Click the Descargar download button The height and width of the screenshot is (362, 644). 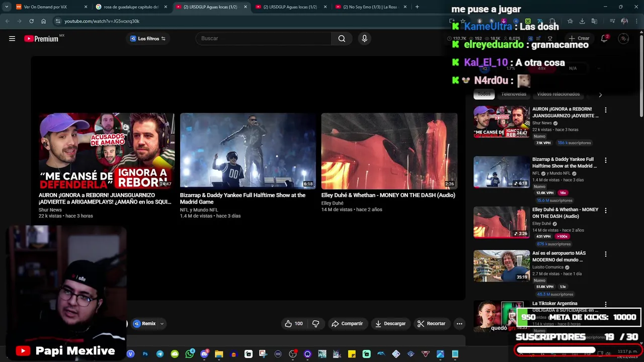tap(390, 324)
